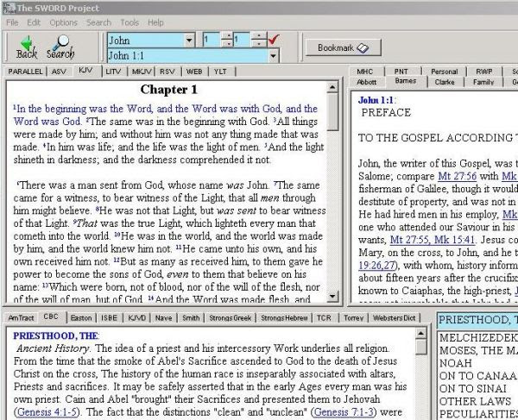This screenshot has height=420, width=518.
Task: Open the MHC commentary tab
Action: click(x=365, y=72)
